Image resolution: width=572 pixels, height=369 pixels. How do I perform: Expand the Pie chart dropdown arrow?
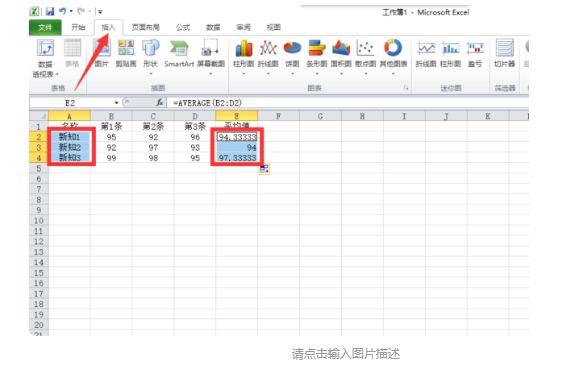click(x=293, y=74)
